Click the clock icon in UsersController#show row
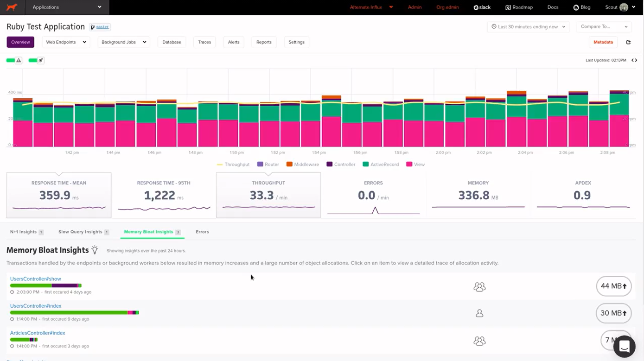This screenshot has height=361, width=644. tap(12, 292)
